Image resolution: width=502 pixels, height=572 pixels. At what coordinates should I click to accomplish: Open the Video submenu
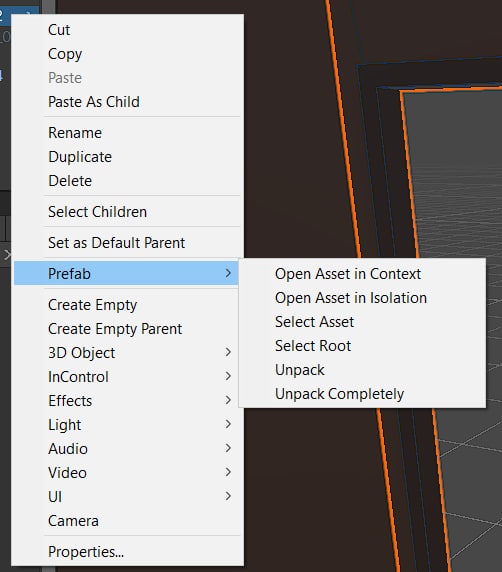[x=127, y=473]
